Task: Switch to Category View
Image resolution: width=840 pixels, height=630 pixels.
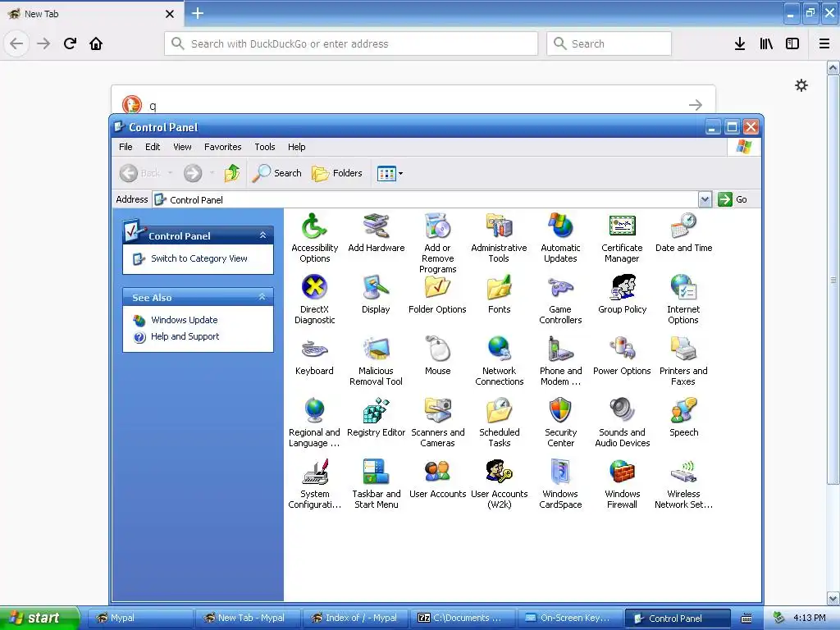Action: pos(199,258)
